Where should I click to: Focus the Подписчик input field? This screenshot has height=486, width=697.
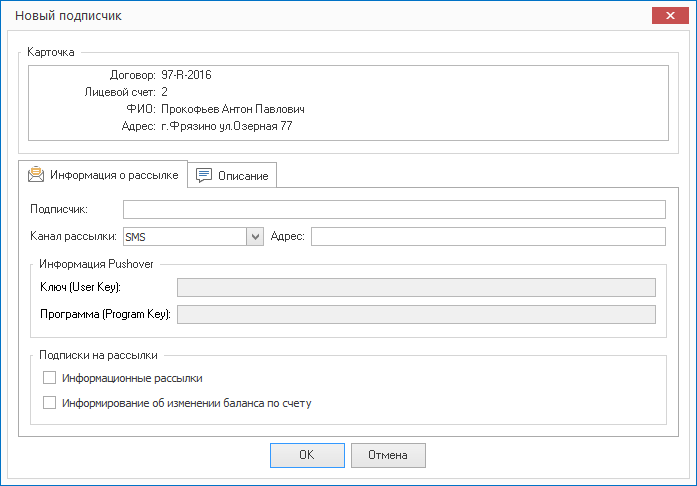click(x=394, y=209)
